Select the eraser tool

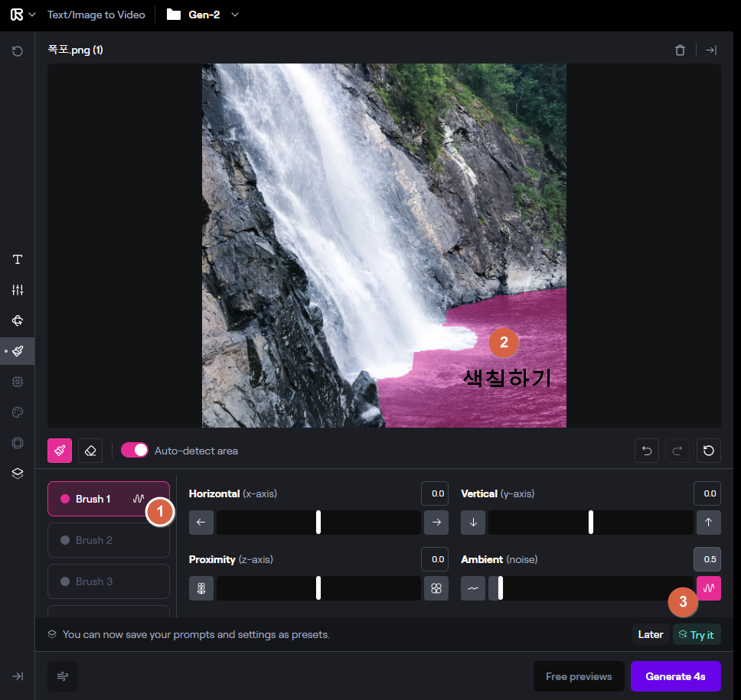tap(90, 451)
